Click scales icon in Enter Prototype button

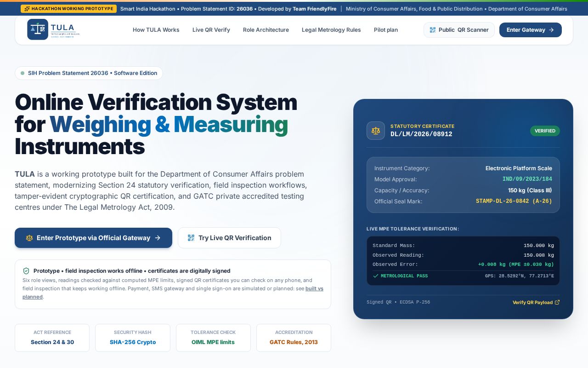point(29,238)
